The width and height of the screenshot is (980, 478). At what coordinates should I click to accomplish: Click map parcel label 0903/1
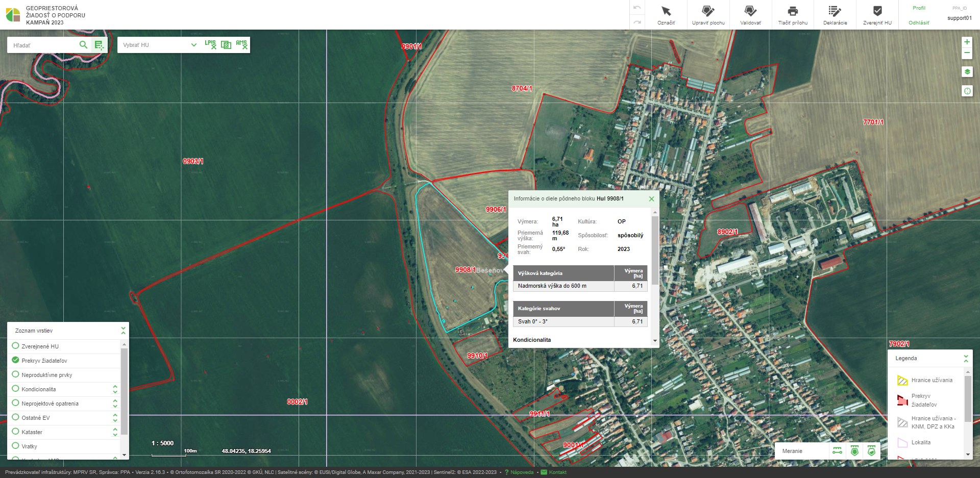click(x=193, y=161)
